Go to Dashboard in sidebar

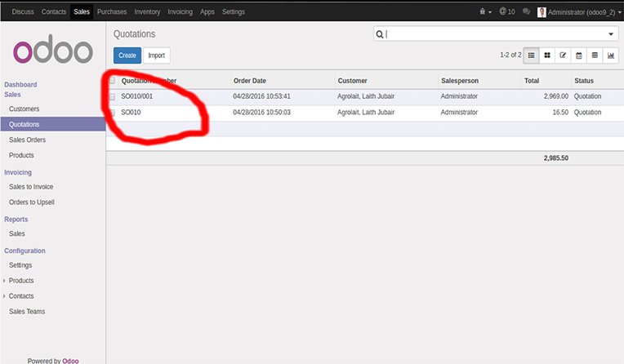coord(20,85)
